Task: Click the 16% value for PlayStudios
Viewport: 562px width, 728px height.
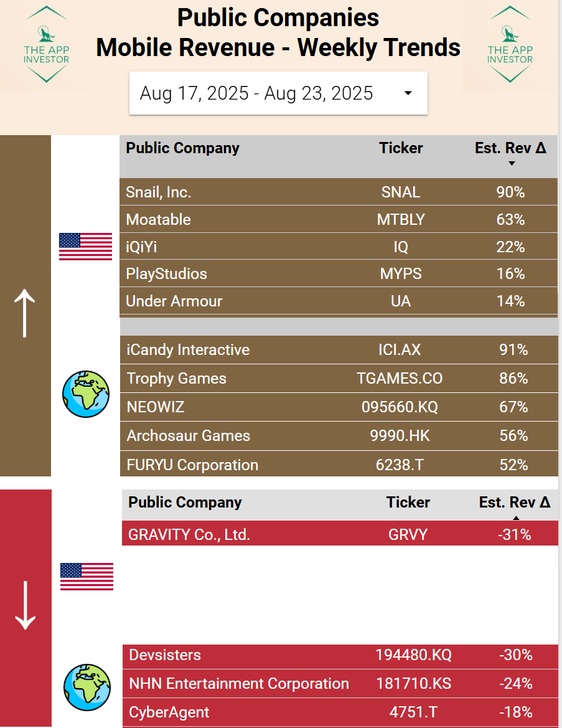Action: (510, 274)
